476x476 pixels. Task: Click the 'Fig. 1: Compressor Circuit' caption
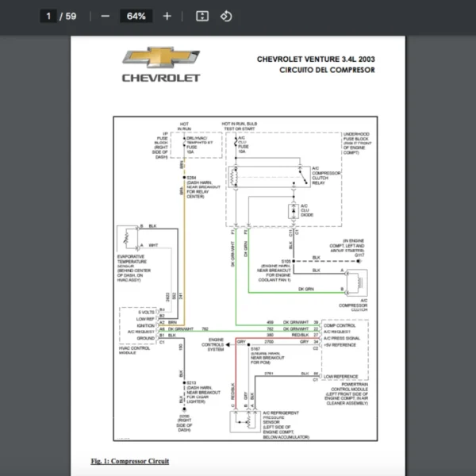[x=130, y=461]
